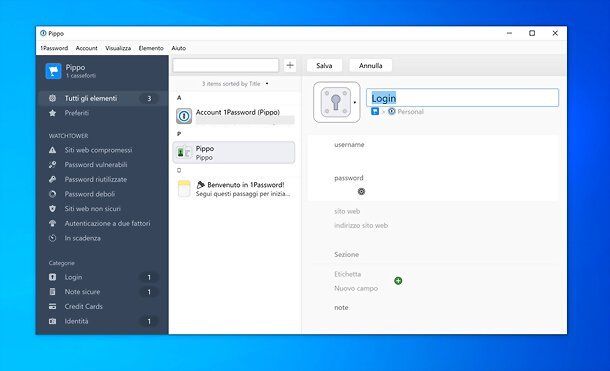Click the count badge 3 beside Tutti gli elementi
610x371 pixels.
(149, 98)
